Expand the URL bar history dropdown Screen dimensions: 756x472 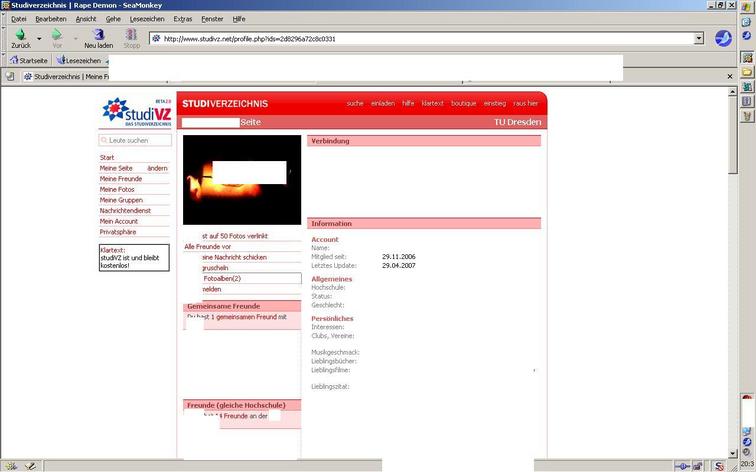coord(699,39)
